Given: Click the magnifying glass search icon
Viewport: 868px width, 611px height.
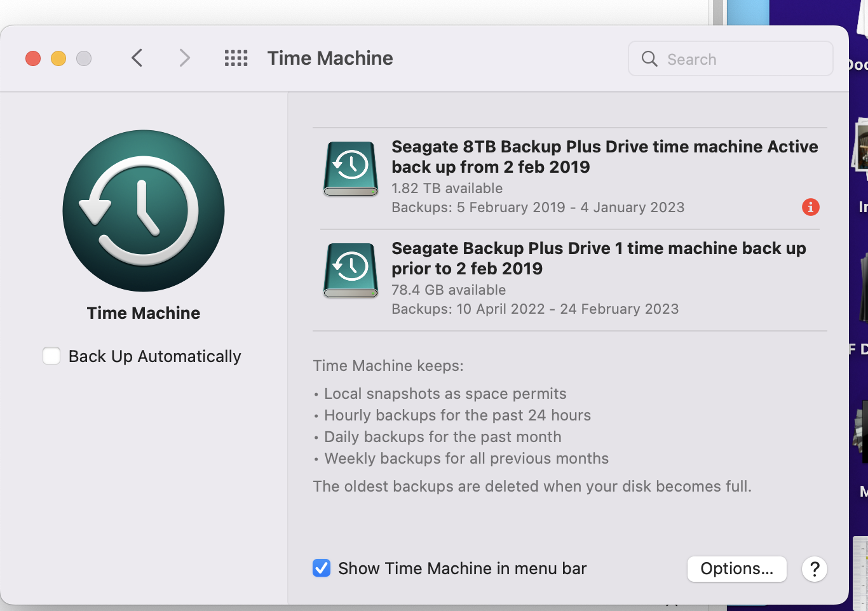Looking at the screenshot, I should 649,59.
